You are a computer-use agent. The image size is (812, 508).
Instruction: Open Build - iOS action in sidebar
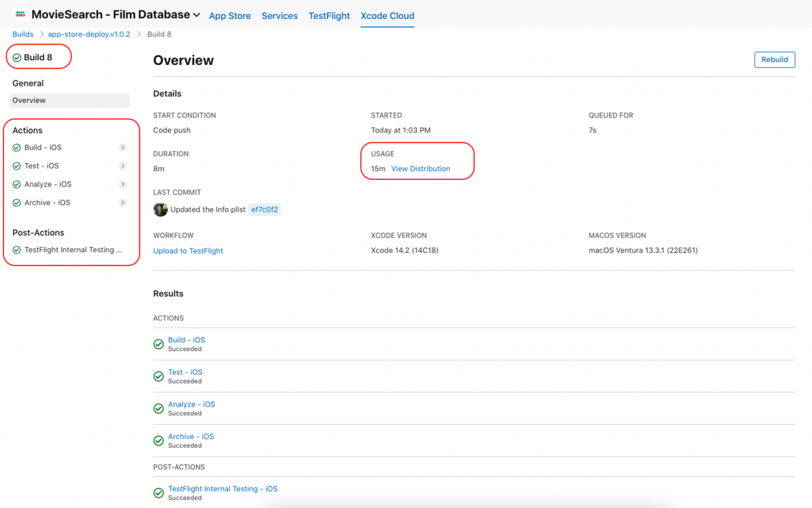tap(43, 147)
